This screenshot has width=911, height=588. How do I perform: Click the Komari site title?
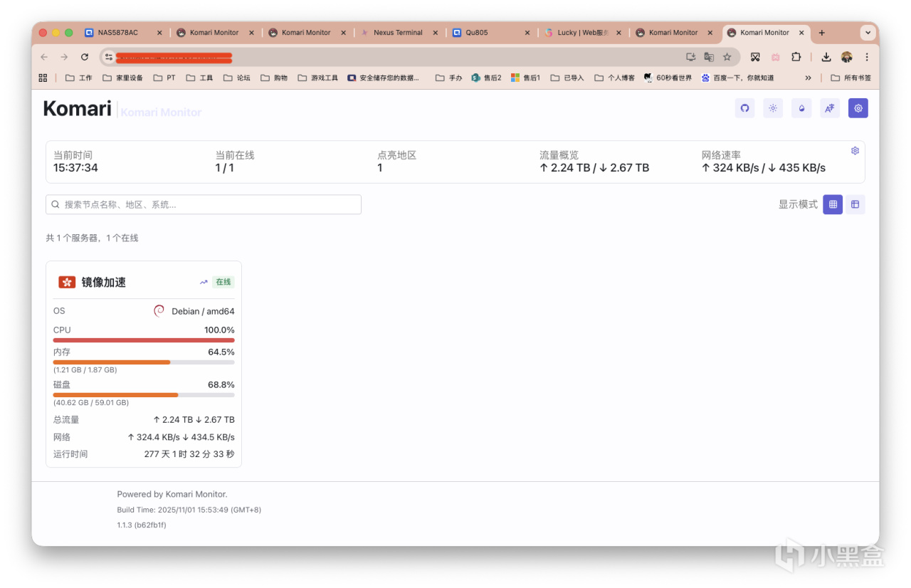pos(78,108)
